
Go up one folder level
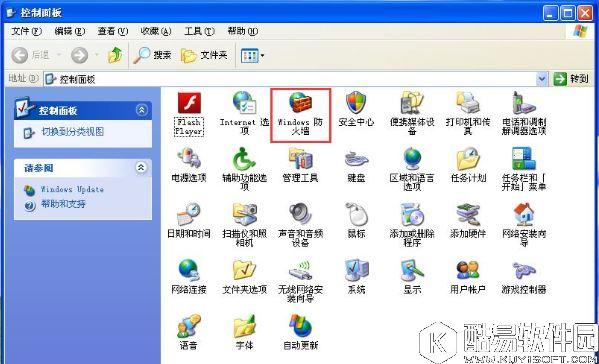coord(115,55)
